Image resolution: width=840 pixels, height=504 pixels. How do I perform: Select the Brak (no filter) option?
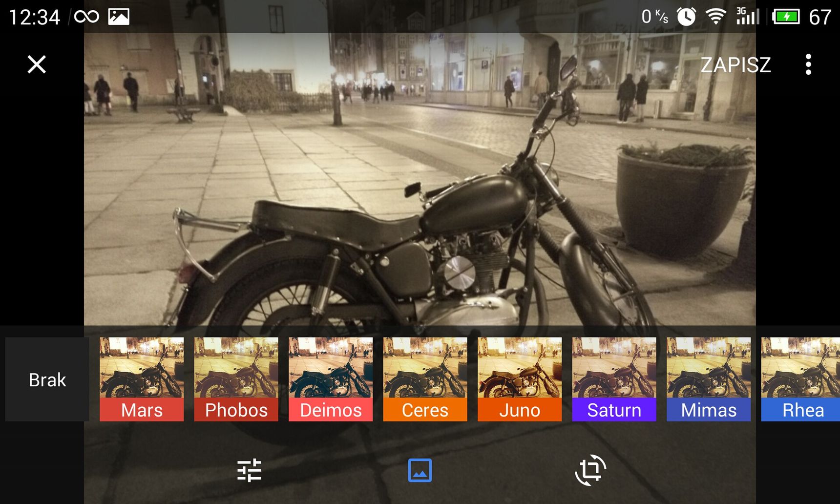click(x=47, y=379)
